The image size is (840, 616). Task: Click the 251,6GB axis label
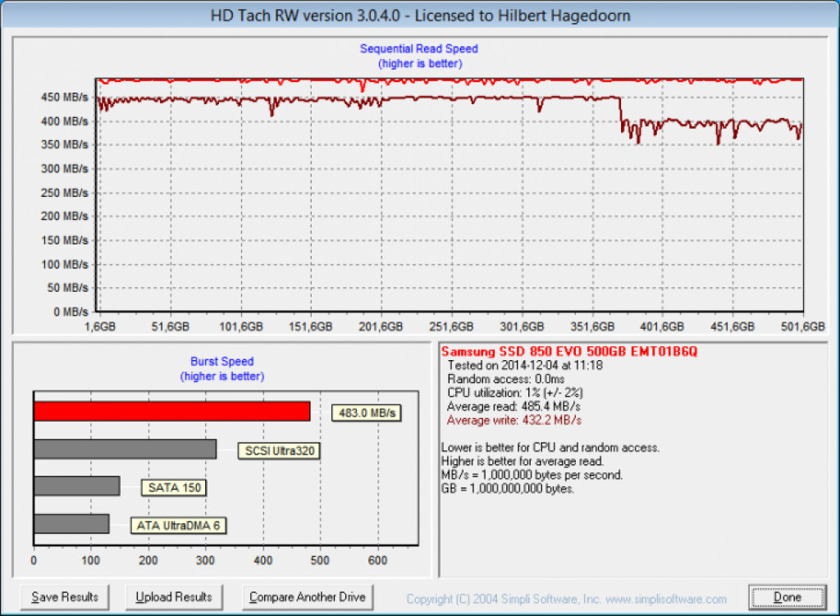(x=451, y=326)
